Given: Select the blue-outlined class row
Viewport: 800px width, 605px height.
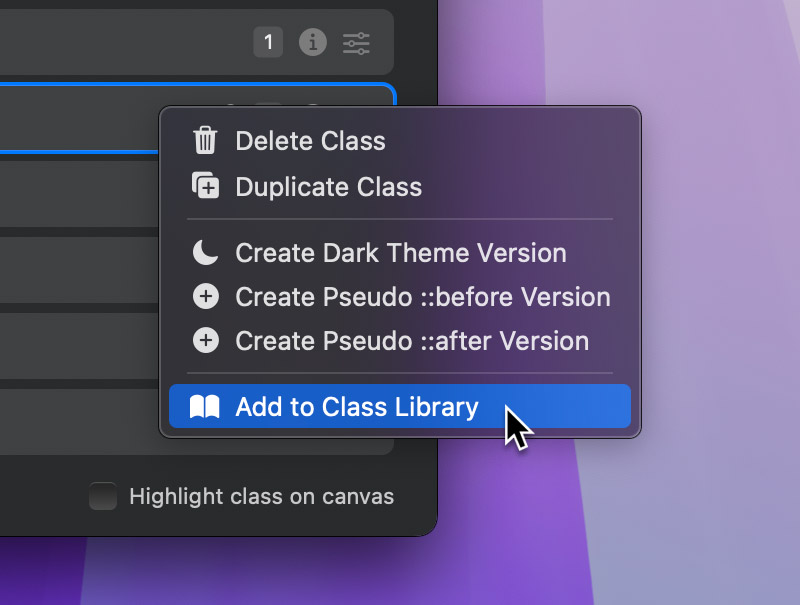Looking at the screenshot, I should tap(80, 118).
